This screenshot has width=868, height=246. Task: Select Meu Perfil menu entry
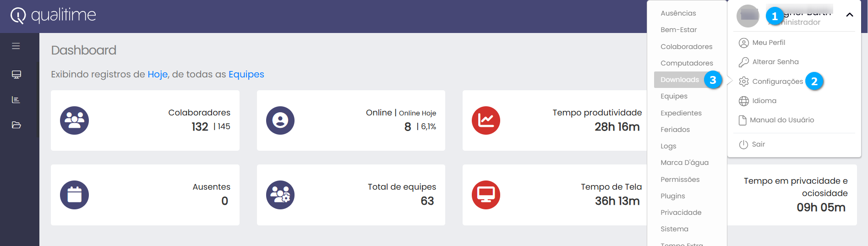(x=769, y=43)
